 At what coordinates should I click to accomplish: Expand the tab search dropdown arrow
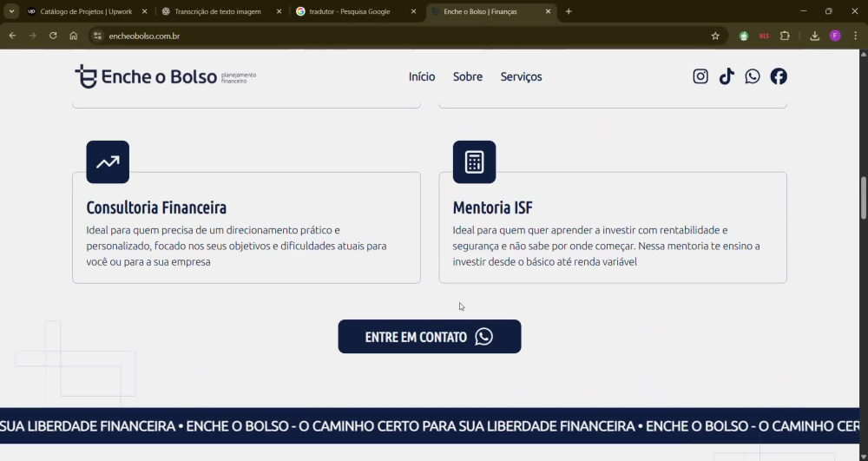(11, 11)
